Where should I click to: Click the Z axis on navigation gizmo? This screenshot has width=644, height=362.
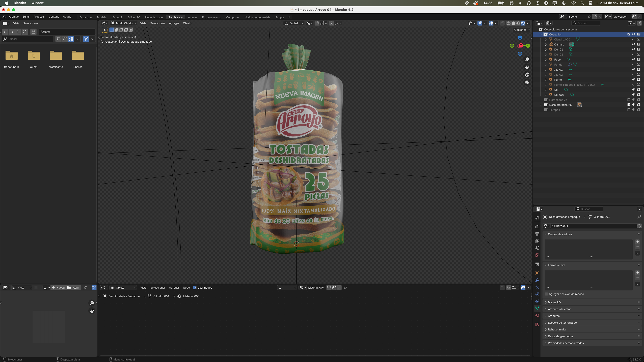[x=520, y=38]
